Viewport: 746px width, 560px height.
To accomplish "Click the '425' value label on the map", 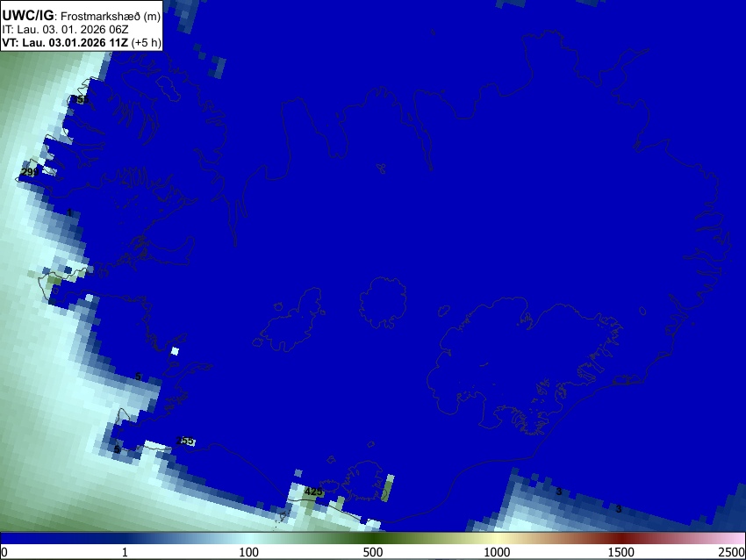I will point(313,492).
